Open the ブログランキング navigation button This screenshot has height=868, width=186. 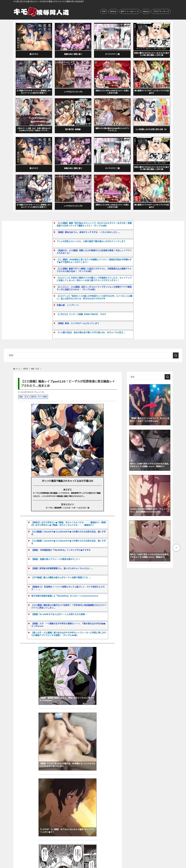pos(161,11)
